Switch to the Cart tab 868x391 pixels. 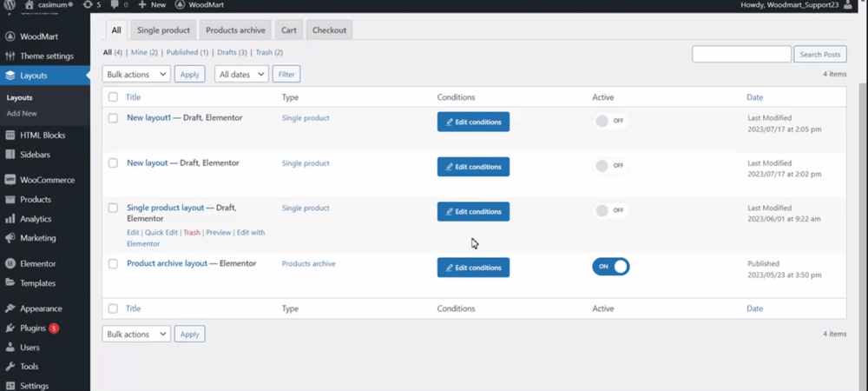[289, 30]
